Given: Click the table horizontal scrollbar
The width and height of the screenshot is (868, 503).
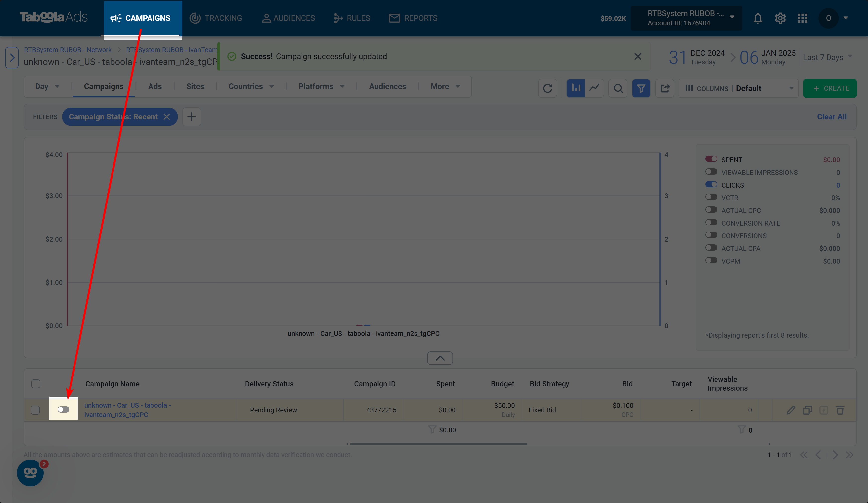Looking at the screenshot, I should [438, 444].
